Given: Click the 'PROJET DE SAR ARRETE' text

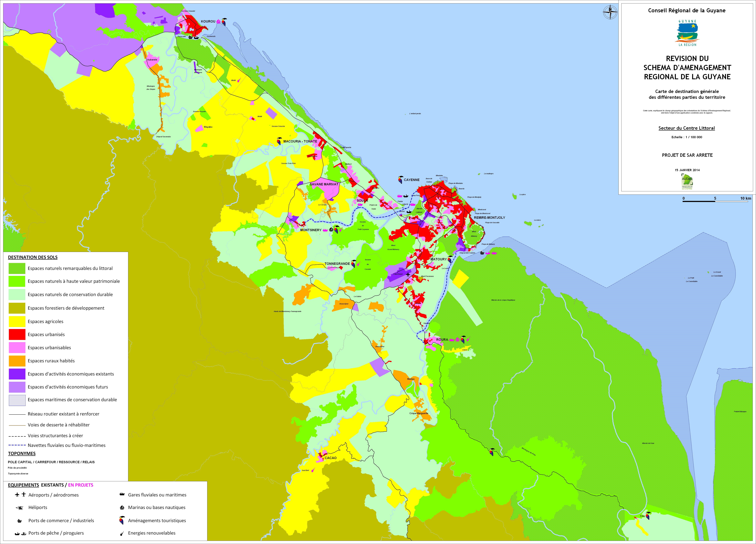Looking at the screenshot, I should (x=687, y=155).
